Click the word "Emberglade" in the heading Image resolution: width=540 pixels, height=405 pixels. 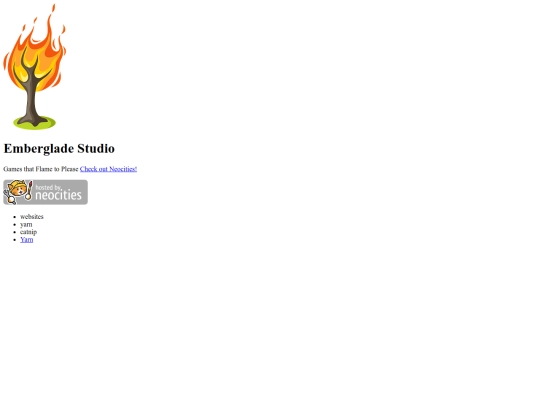[x=39, y=149]
